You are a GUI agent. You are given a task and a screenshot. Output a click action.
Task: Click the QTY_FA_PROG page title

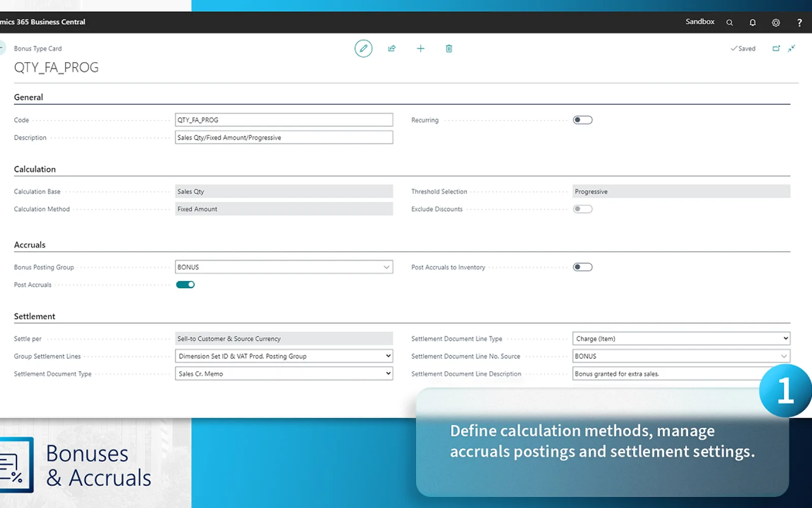coord(56,68)
